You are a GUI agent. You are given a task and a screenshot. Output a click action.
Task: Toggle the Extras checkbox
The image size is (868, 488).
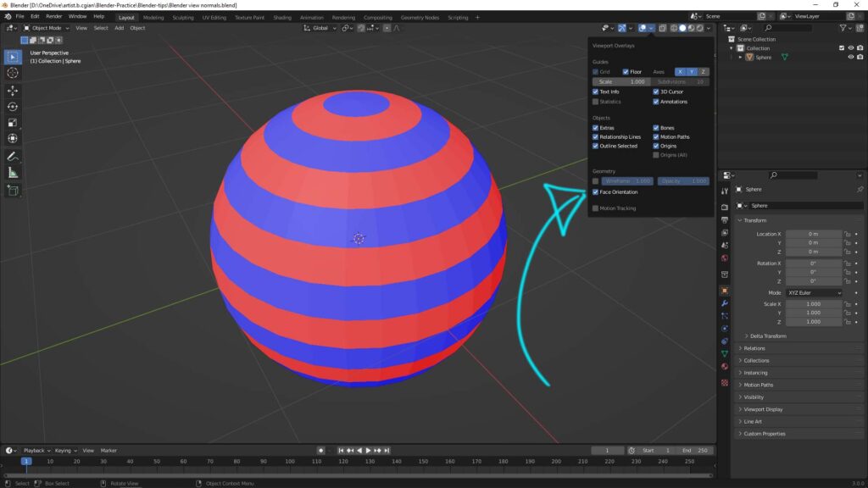pyautogui.click(x=596, y=128)
